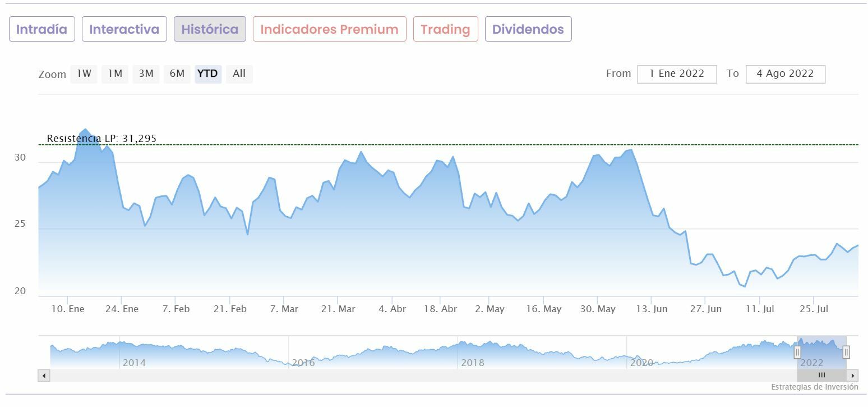Open the Estrategias de Inversión credit link

[814, 387]
